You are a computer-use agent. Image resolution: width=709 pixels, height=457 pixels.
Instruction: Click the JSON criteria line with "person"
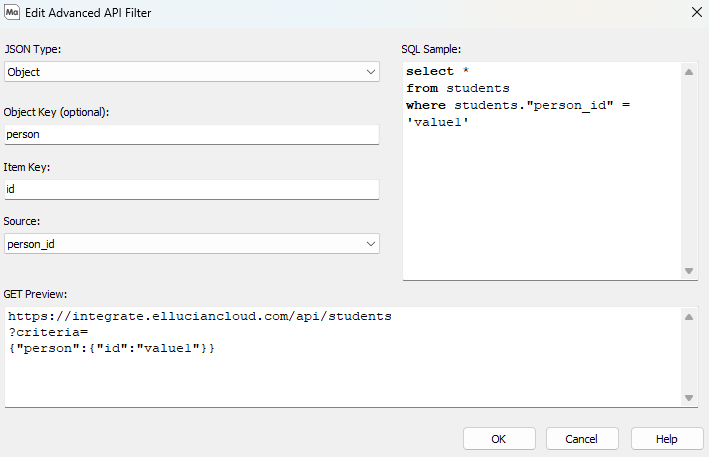pyautogui.click(x=111, y=347)
